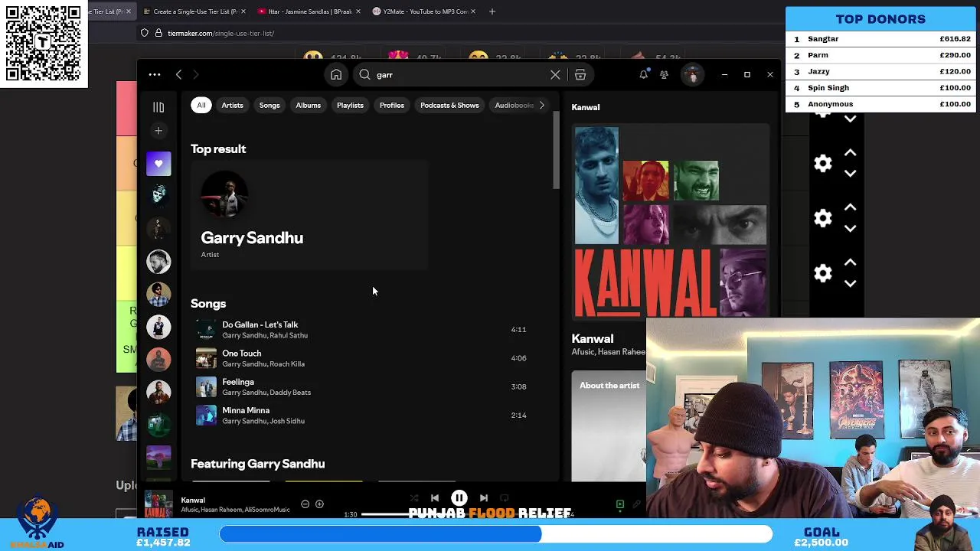980x551 pixels.
Task: Skip to next track
Action: (484, 498)
